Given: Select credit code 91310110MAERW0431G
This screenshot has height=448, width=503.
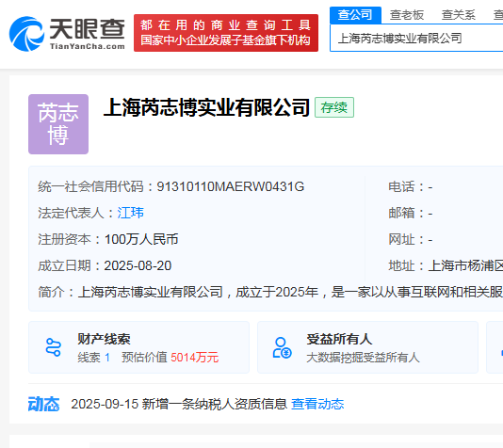Looking at the screenshot, I should point(231,186).
